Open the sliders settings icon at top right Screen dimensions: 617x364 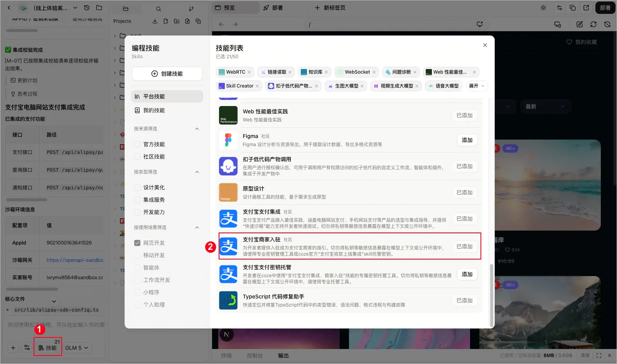pyautogui.click(x=560, y=8)
